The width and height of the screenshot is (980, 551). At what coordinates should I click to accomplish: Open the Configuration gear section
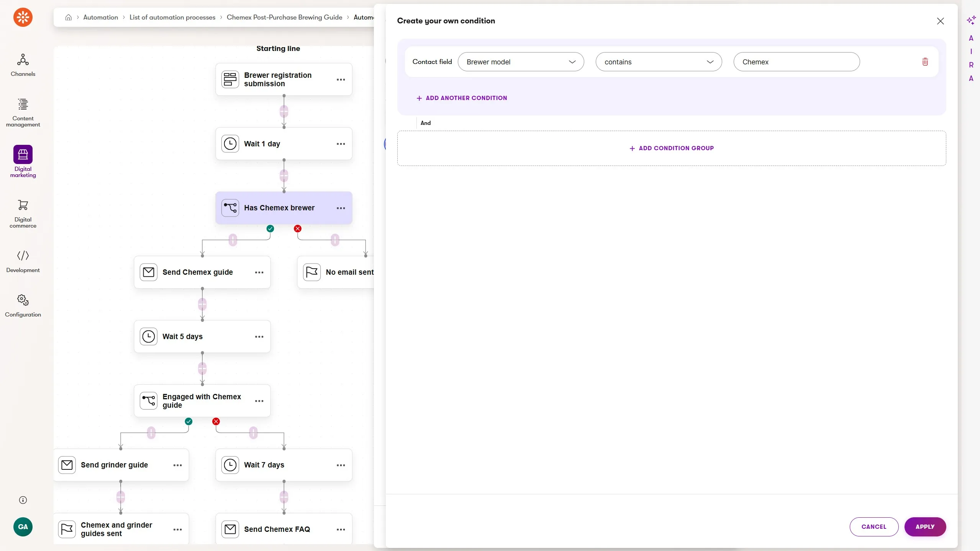23,306
